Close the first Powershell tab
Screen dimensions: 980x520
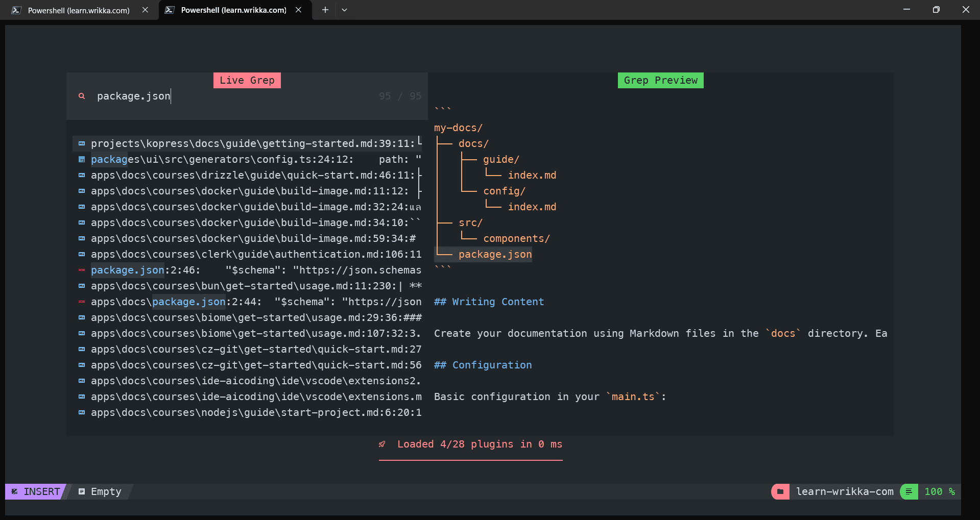point(145,10)
